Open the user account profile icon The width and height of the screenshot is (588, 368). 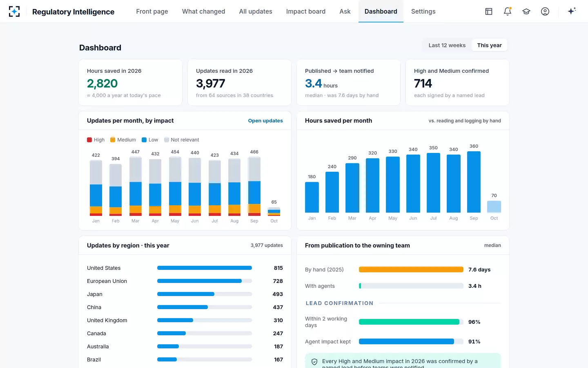coord(545,11)
